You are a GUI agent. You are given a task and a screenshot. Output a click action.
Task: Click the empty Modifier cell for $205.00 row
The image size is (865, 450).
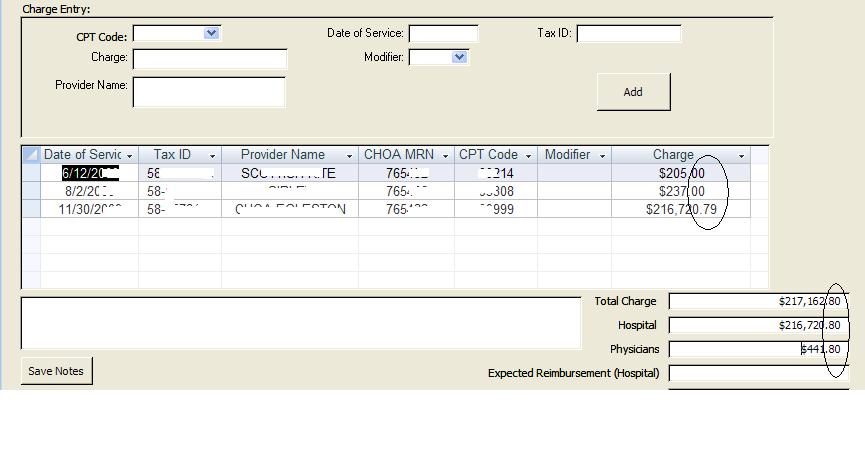(574, 173)
